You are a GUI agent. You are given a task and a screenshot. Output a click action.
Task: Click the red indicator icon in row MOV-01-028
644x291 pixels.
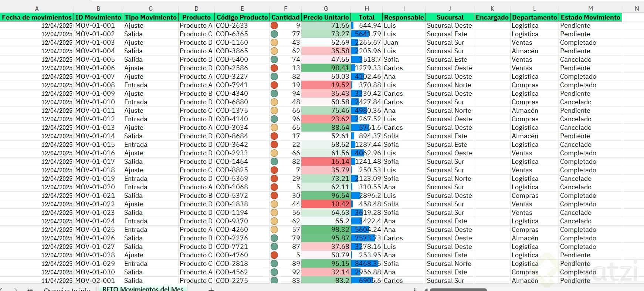click(x=274, y=255)
